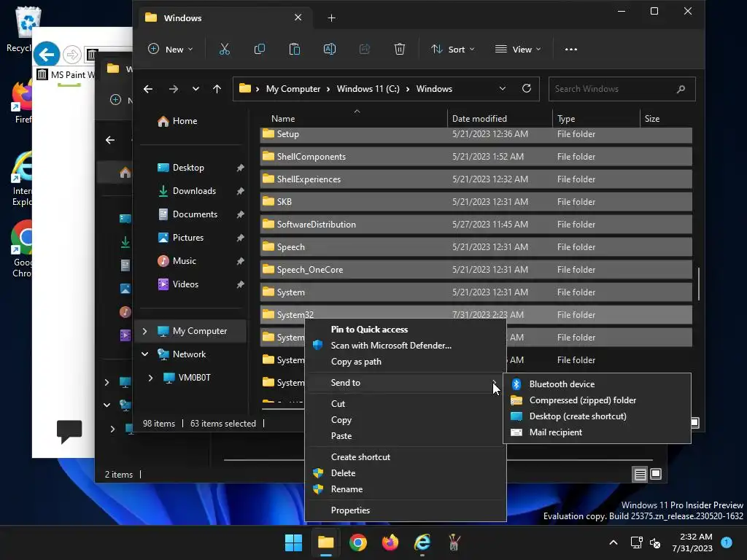Viewport: 747px width, 560px height.
Task: Sort by Date modified column header
Action: (479, 119)
